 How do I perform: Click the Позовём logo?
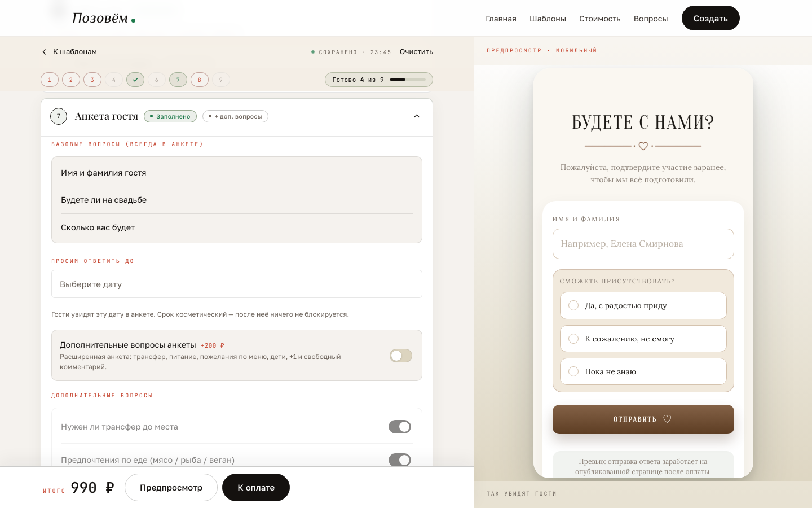[104, 18]
